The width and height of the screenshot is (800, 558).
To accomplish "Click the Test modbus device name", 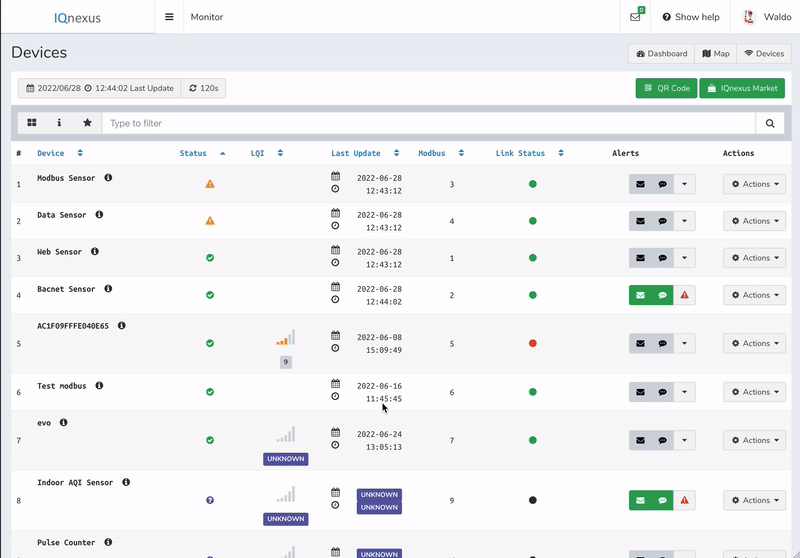I will [62, 386].
